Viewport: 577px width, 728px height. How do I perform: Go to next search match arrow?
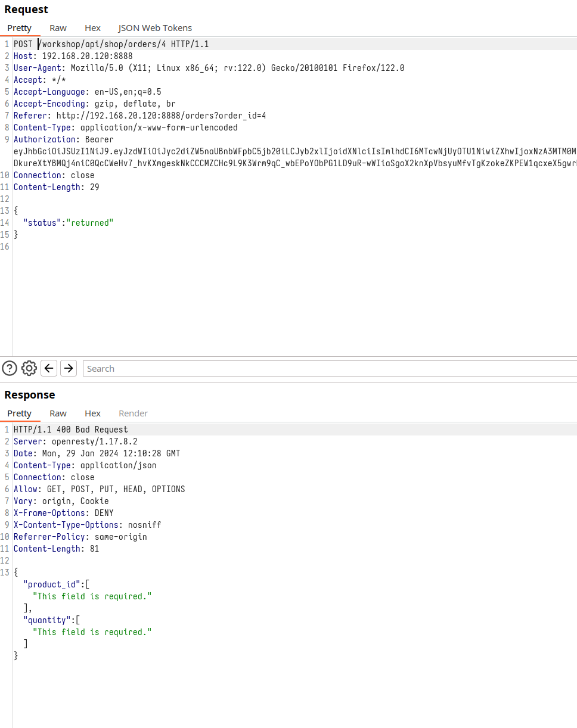[x=69, y=368]
